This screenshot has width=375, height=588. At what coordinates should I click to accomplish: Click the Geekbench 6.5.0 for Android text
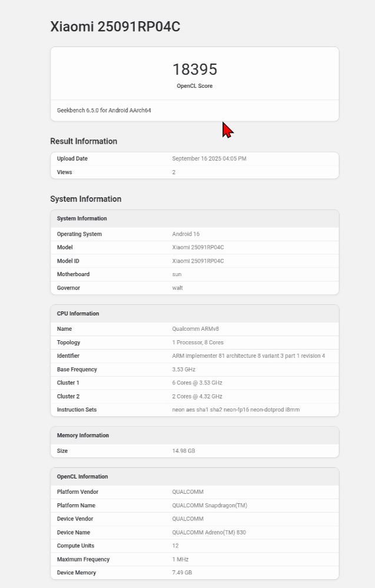[104, 110]
